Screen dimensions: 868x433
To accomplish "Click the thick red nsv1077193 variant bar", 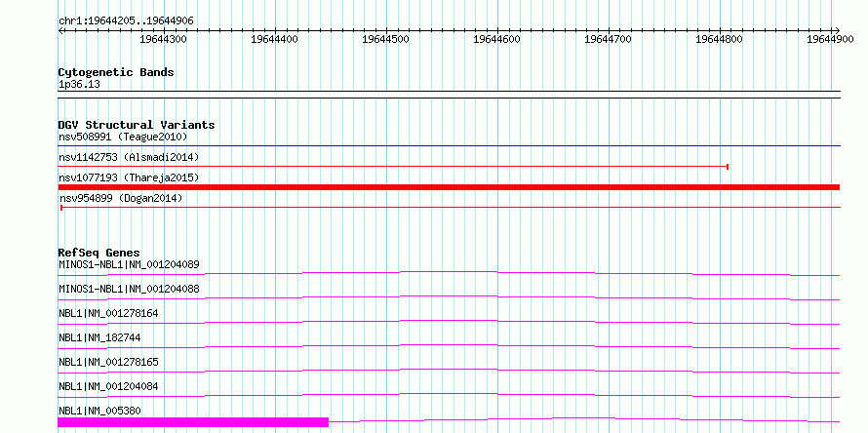I will 449,187.
